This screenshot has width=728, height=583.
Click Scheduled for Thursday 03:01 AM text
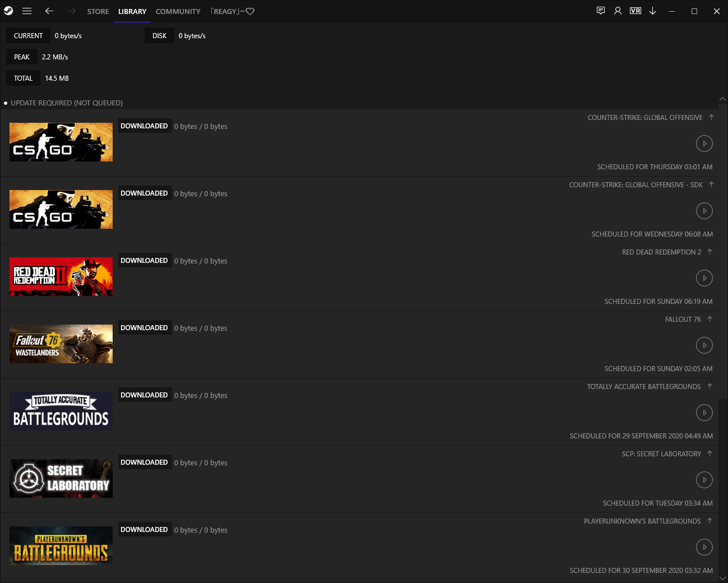(655, 167)
